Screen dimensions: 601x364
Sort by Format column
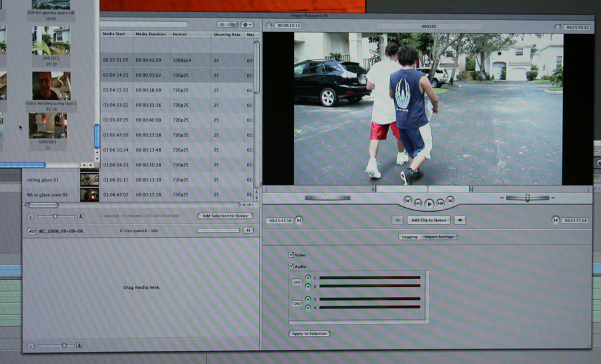190,34
